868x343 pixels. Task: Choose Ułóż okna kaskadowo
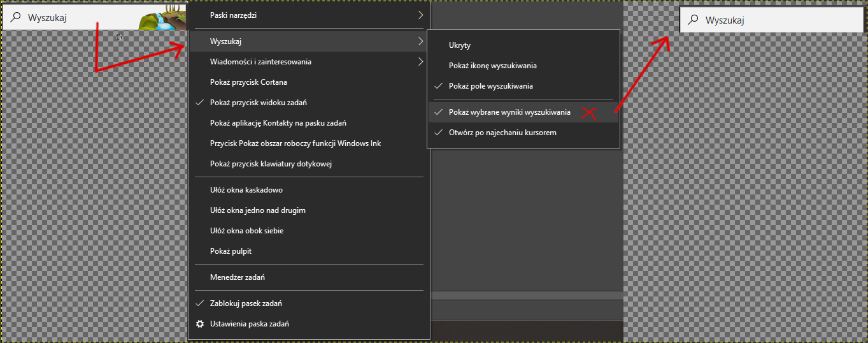point(246,190)
